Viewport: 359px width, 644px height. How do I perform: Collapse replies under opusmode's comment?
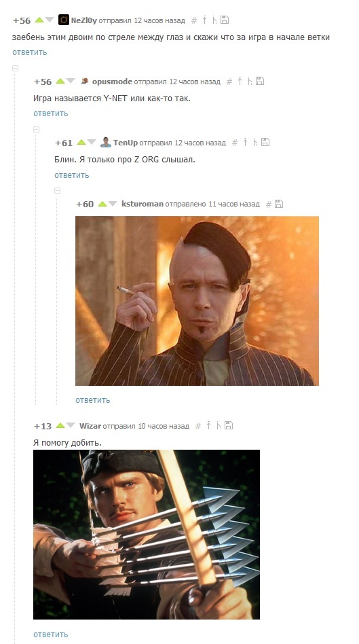pos(36,130)
